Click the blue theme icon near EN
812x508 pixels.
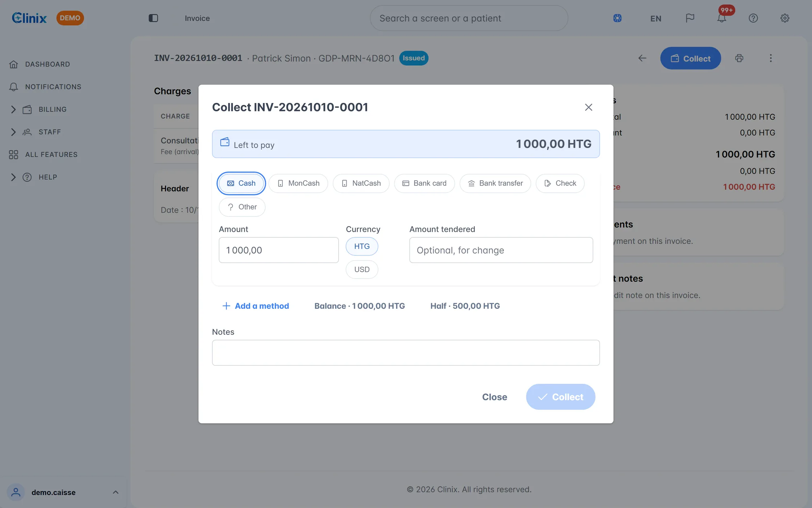(x=617, y=18)
